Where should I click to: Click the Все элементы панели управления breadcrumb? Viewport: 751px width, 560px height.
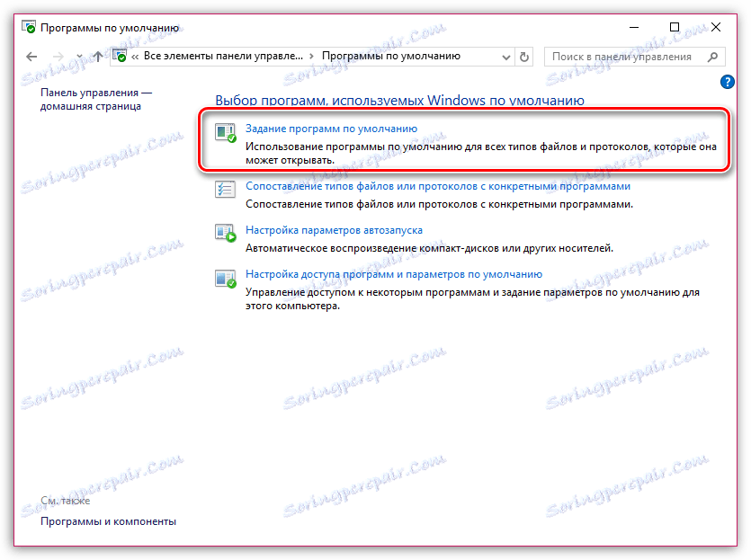pos(223,56)
